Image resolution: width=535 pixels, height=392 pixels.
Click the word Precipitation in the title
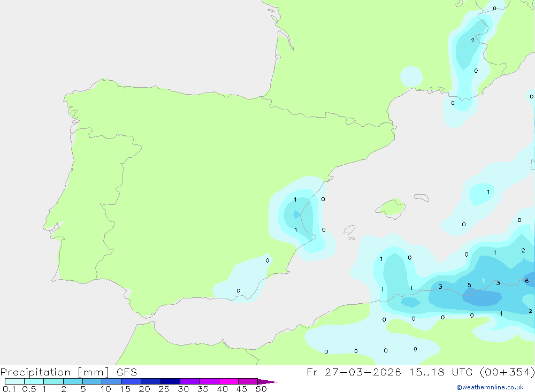coord(35,372)
